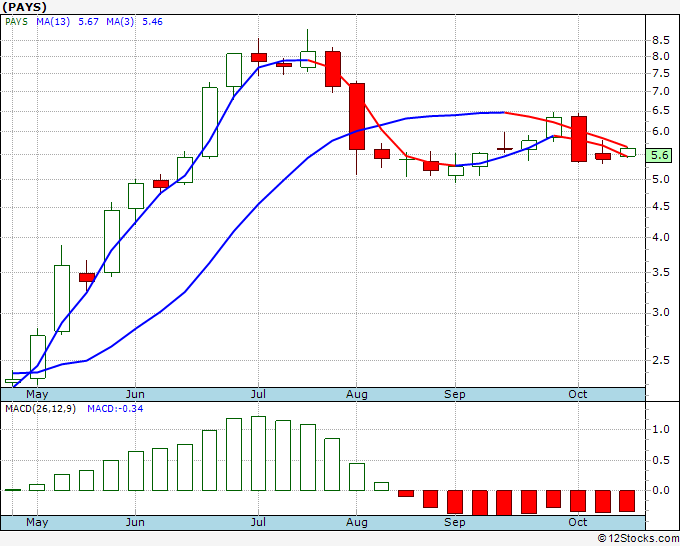Click the large red October candlestick

579,139
